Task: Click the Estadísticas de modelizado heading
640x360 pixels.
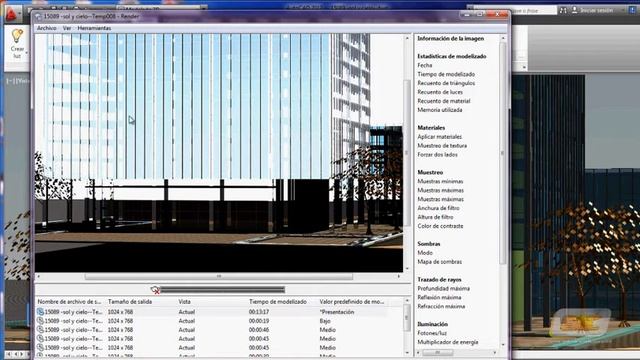Action: tap(451, 56)
